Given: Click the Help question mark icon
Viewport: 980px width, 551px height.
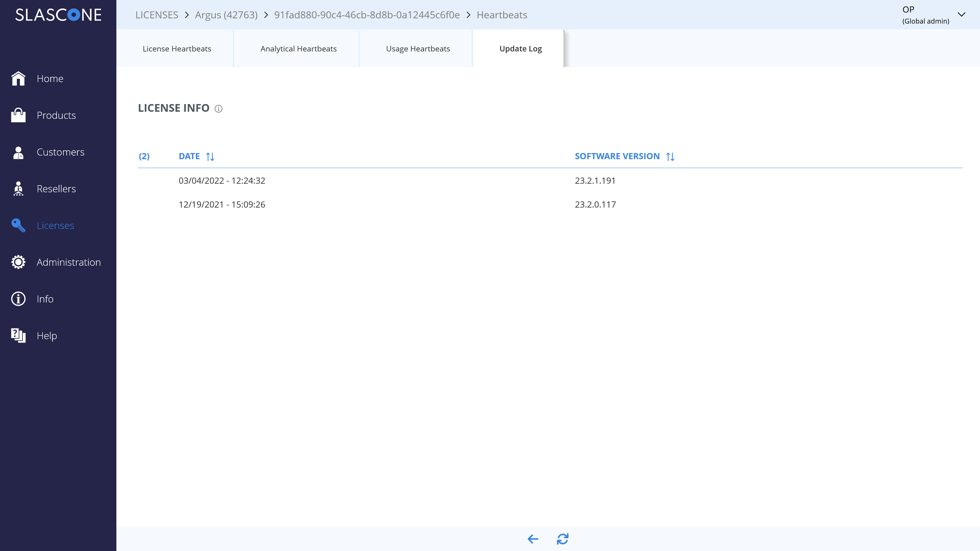Looking at the screenshot, I should pyautogui.click(x=18, y=335).
